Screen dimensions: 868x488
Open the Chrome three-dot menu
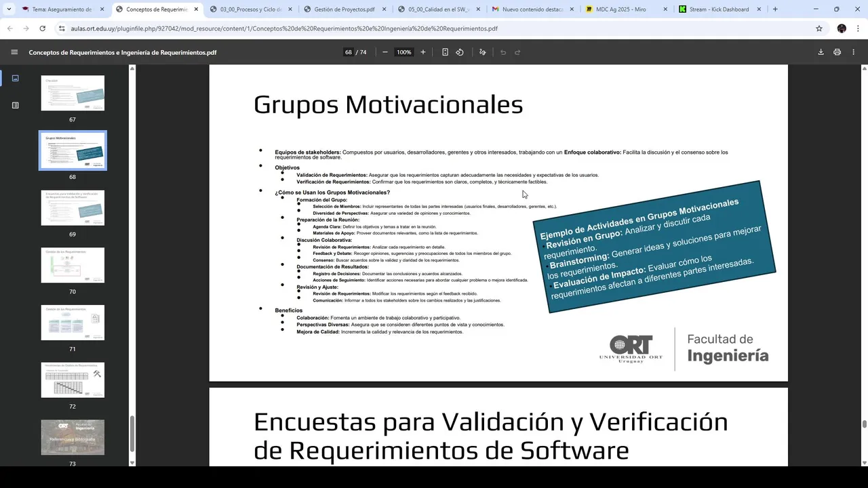[x=858, y=28]
